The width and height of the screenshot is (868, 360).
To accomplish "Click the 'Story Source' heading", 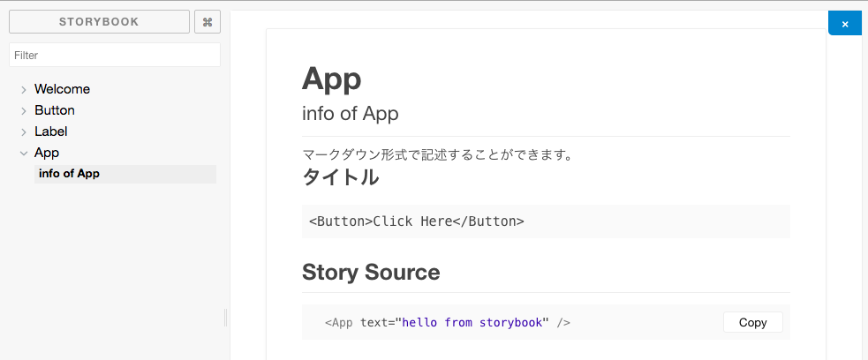I will pyautogui.click(x=371, y=272).
